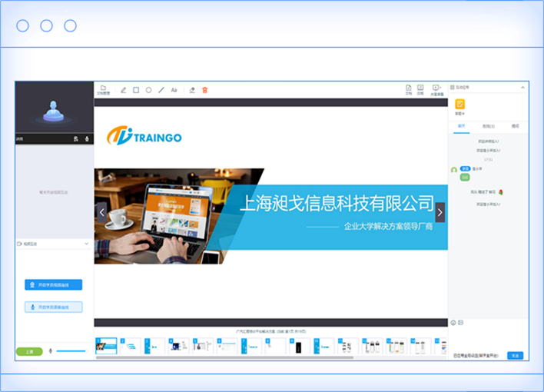Open the share screen dropdown
Image resolution: width=544 pixels, height=392 pixels.
click(x=436, y=90)
